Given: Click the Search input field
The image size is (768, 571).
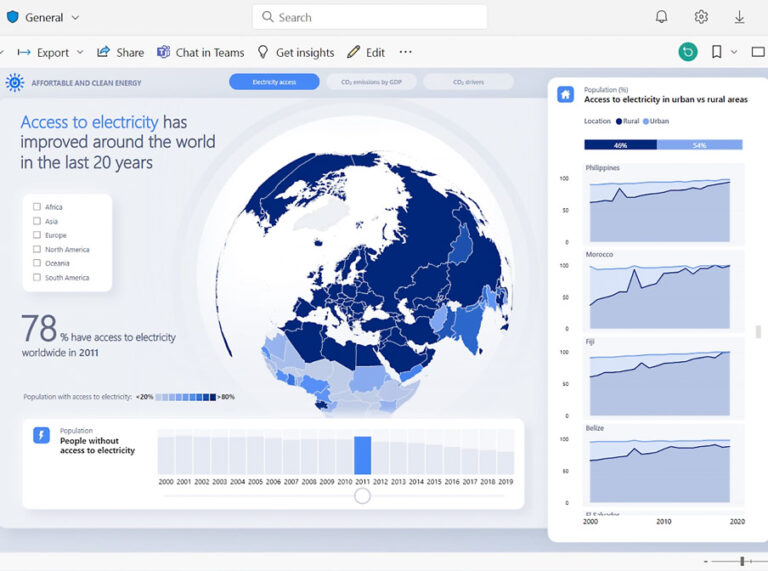Looking at the screenshot, I should point(370,17).
